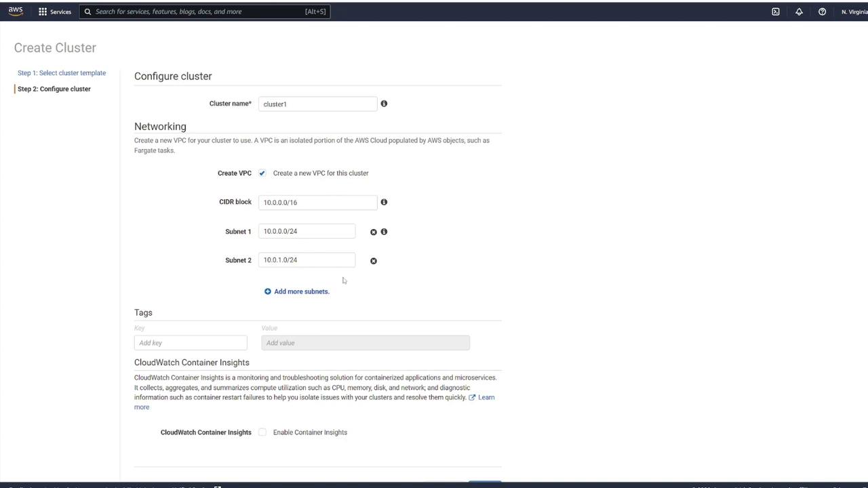Select Step 2: Configure cluster
The image size is (868, 488).
point(54,89)
